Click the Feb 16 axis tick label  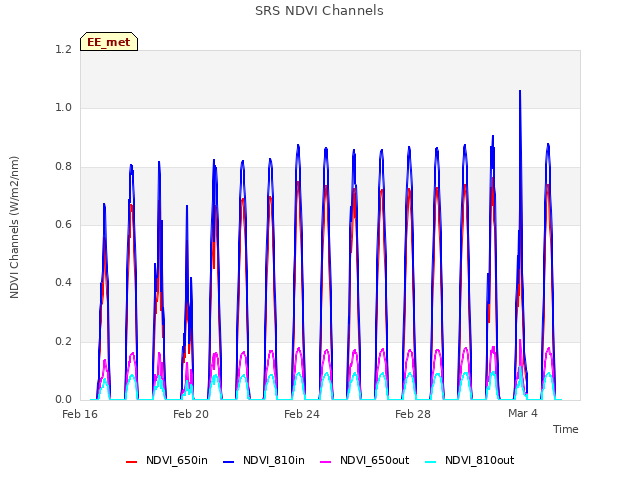click(80, 414)
